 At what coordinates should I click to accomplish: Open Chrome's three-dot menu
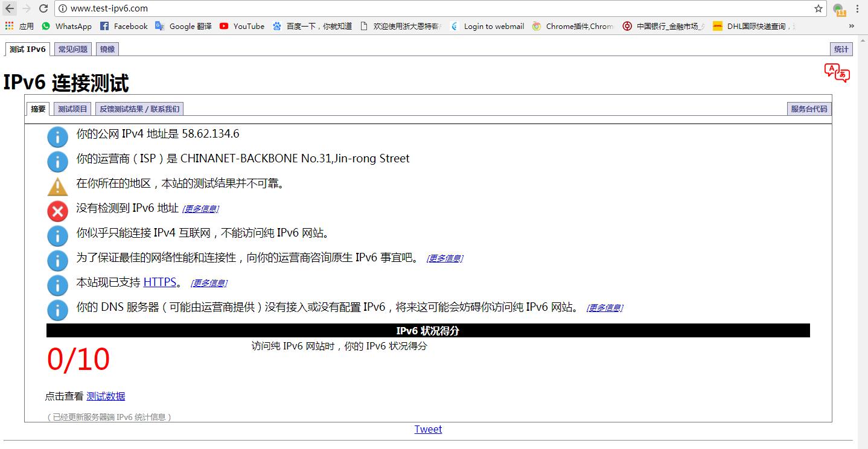859,8
